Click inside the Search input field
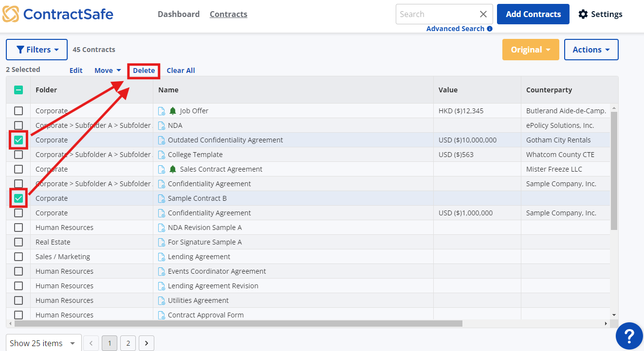 (436, 14)
